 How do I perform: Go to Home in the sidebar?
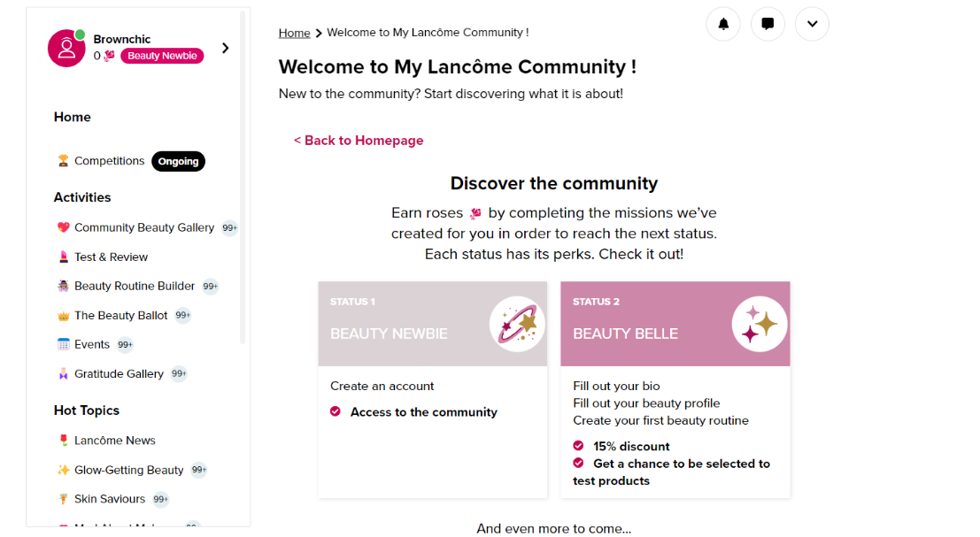[73, 117]
